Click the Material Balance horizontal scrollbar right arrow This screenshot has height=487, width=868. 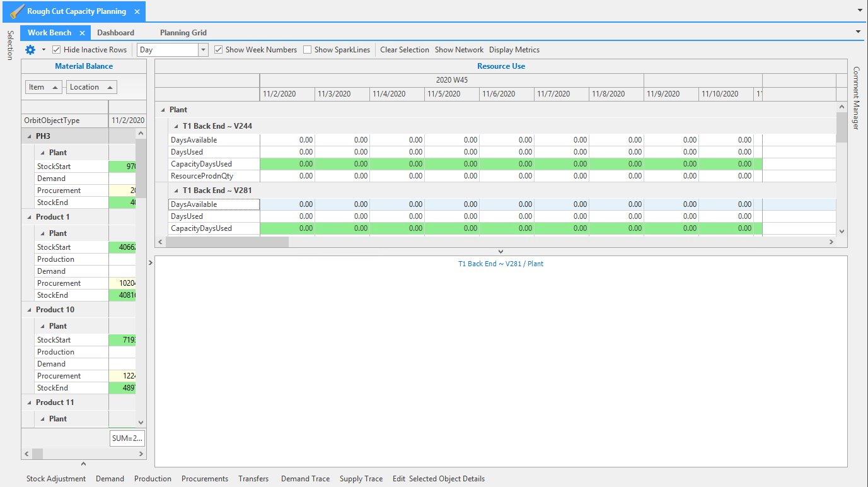pos(141,454)
